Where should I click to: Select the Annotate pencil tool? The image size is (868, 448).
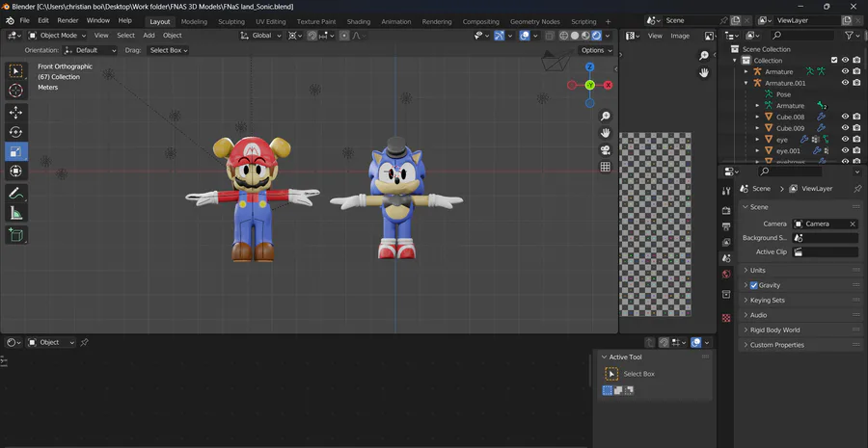point(16,193)
